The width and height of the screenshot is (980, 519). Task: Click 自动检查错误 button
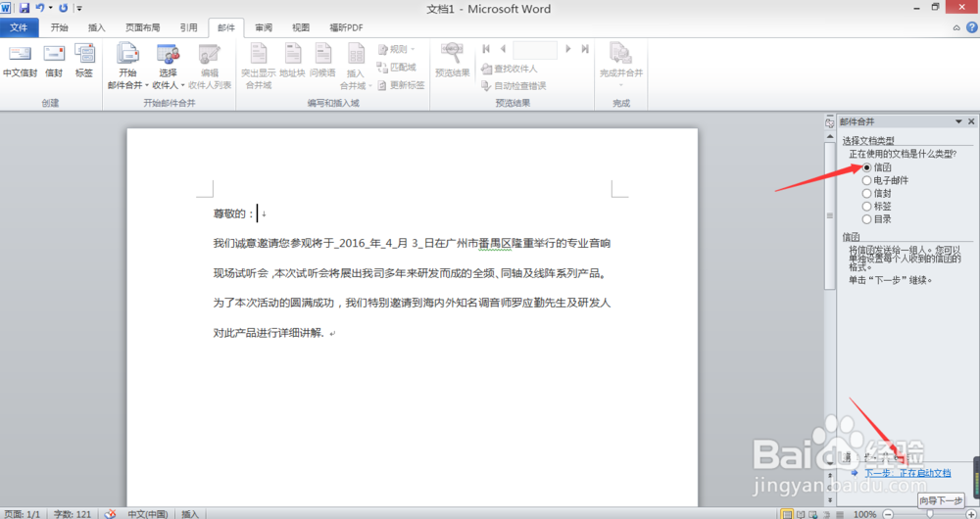click(514, 85)
